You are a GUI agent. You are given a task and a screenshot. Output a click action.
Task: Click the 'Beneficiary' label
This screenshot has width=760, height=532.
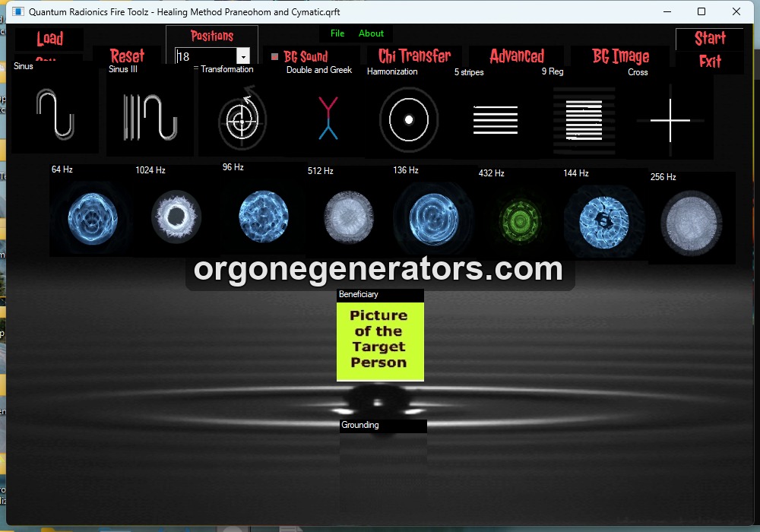coord(358,294)
